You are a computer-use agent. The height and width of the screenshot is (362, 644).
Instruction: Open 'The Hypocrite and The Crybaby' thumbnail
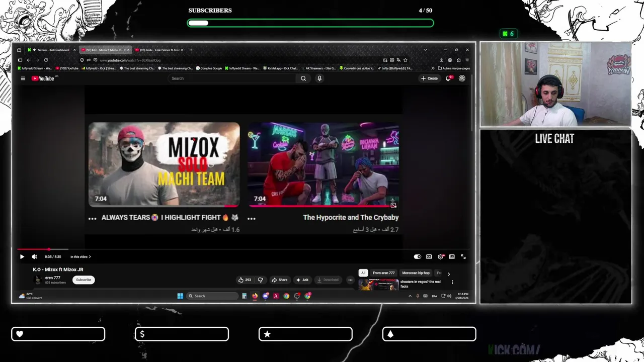tap(324, 164)
